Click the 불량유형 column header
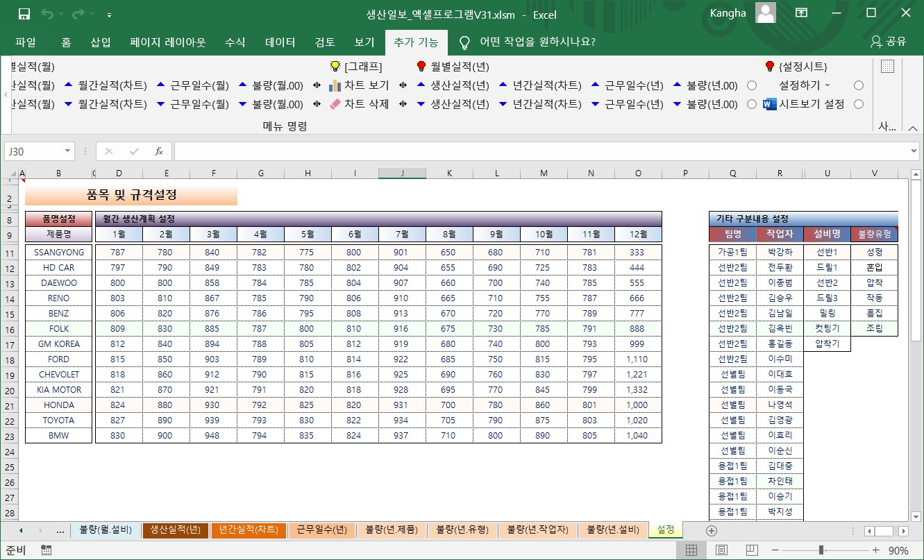924x560 pixels. pyautogui.click(x=874, y=234)
